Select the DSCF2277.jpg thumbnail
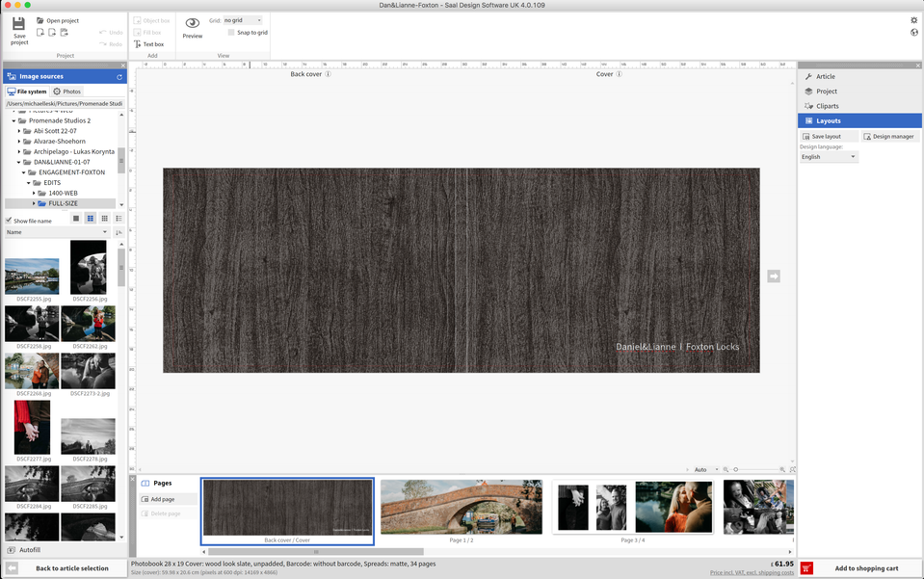The width and height of the screenshot is (924, 579). pos(32,428)
